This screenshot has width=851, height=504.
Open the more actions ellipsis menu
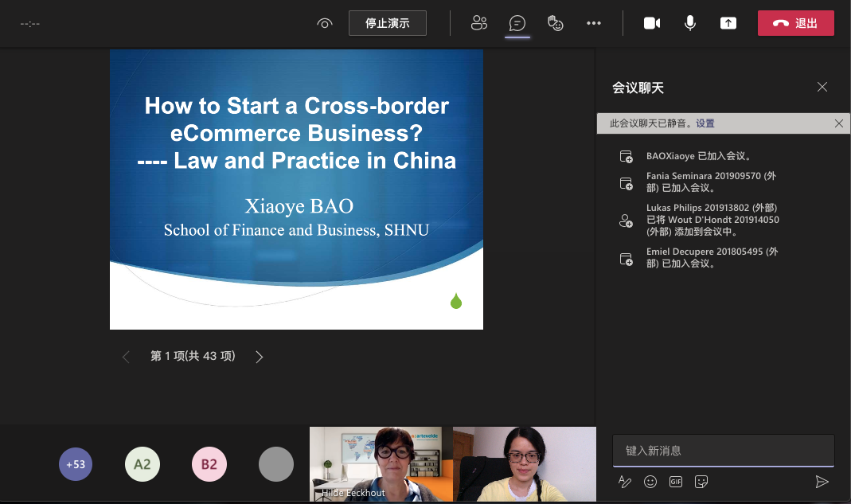tap(594, 23)
